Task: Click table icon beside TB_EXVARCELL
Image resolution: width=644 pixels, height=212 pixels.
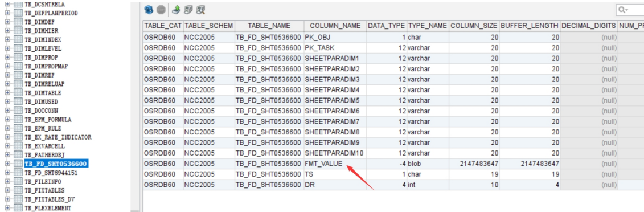Action: point(18,146)
